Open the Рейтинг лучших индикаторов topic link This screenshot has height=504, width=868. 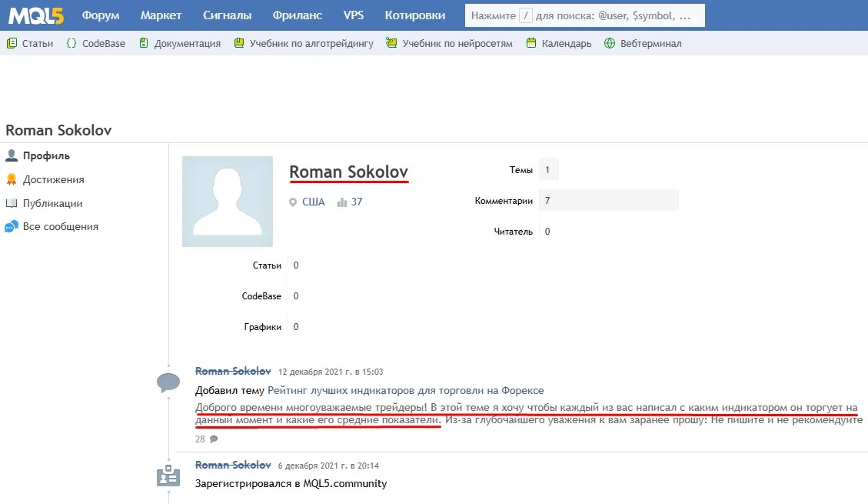(x=406, y=390)
